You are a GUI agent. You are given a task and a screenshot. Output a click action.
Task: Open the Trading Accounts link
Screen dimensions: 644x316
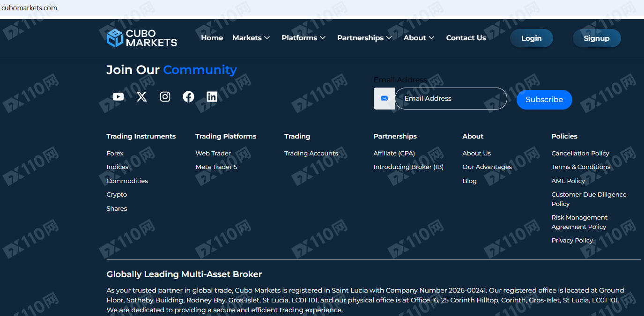tap(311, 153)
